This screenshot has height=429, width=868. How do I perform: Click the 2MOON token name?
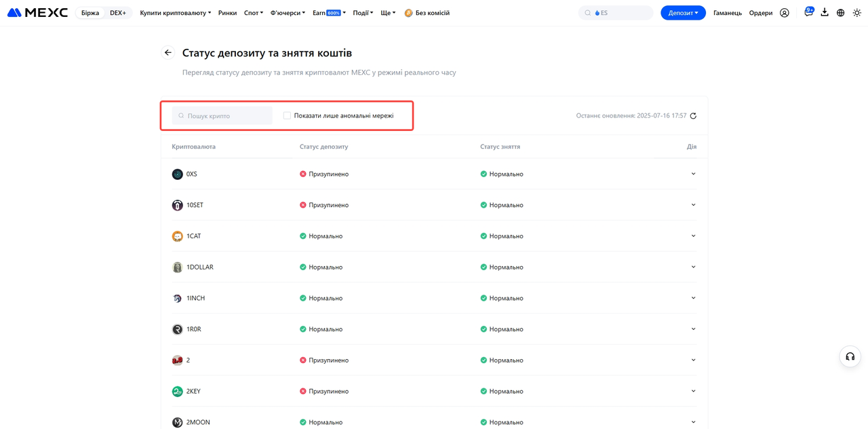coord(198,422)
